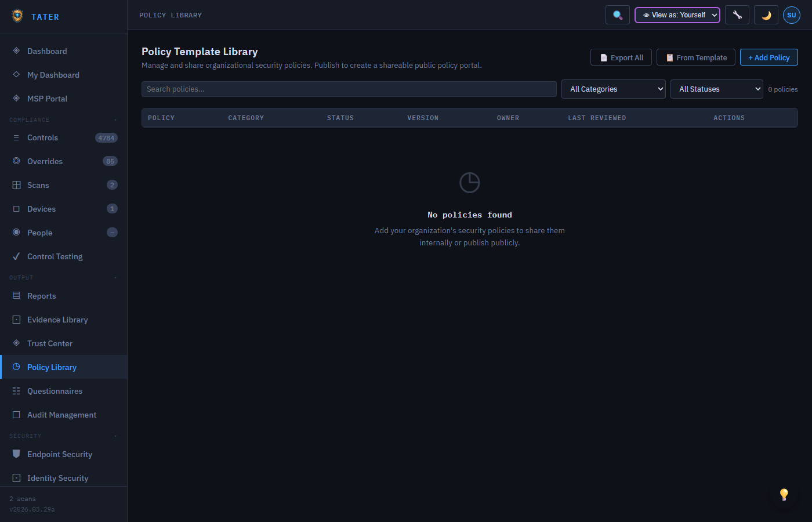The image size is (812, 522).
Task: Click the Questionnaires list icon
Action: [x=16, y=391]
